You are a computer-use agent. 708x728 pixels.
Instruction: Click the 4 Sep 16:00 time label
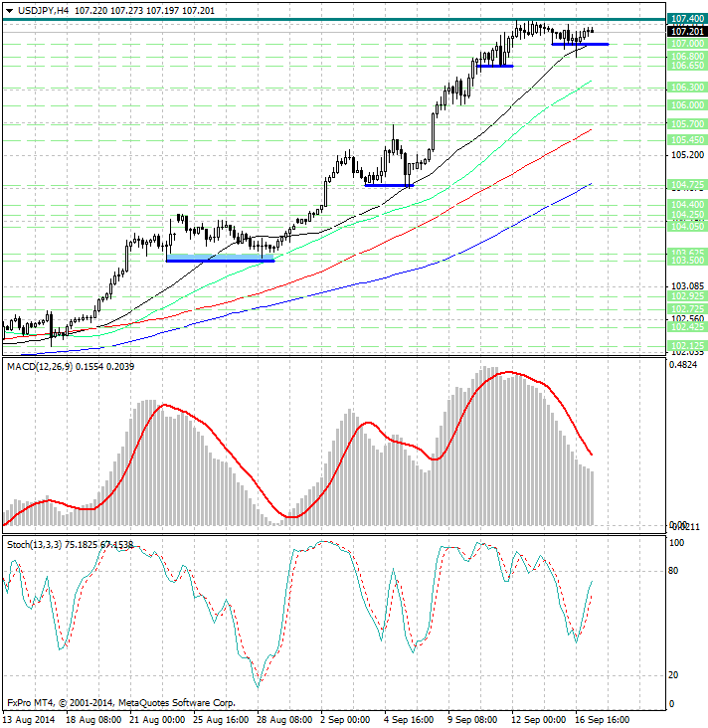(409, 720)
